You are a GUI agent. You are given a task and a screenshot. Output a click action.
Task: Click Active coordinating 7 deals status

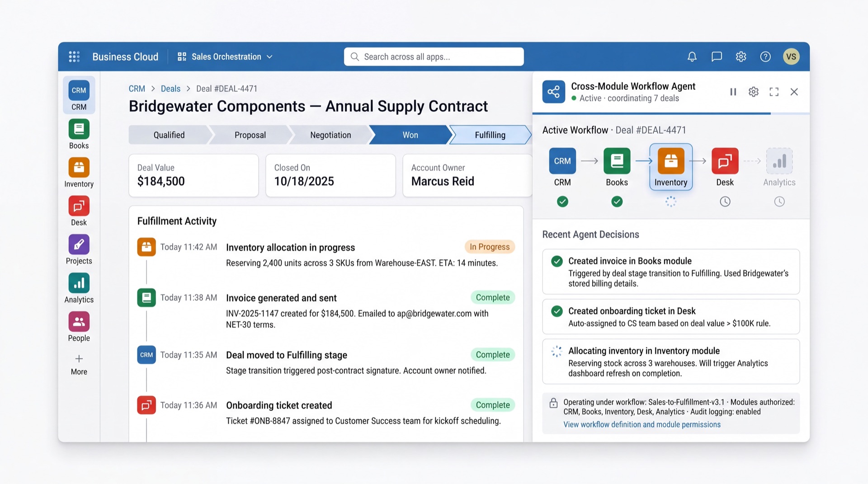pos(625,98)
